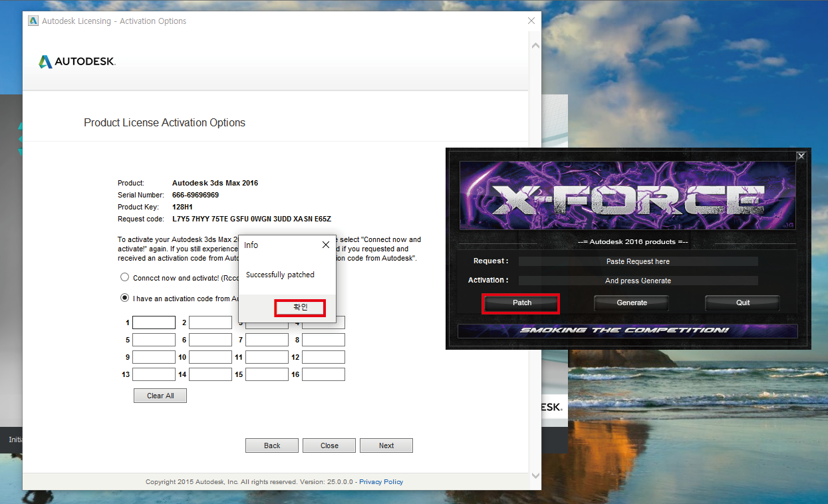Click the Activation field in X-Force
Image resolution: width=828 pixels, height=504 pixels.
point(638,281)
